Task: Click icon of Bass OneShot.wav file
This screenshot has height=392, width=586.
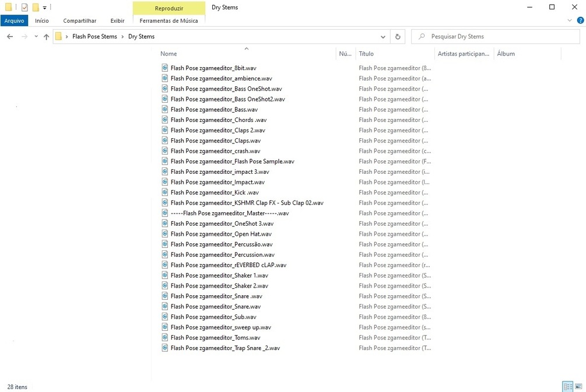Action: [164, 89]
